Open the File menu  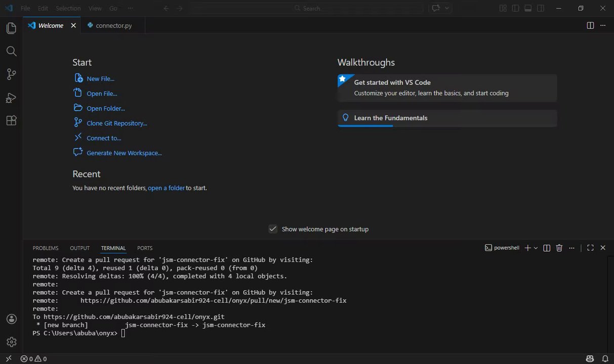pyautogui.click(x=25, y=8)
